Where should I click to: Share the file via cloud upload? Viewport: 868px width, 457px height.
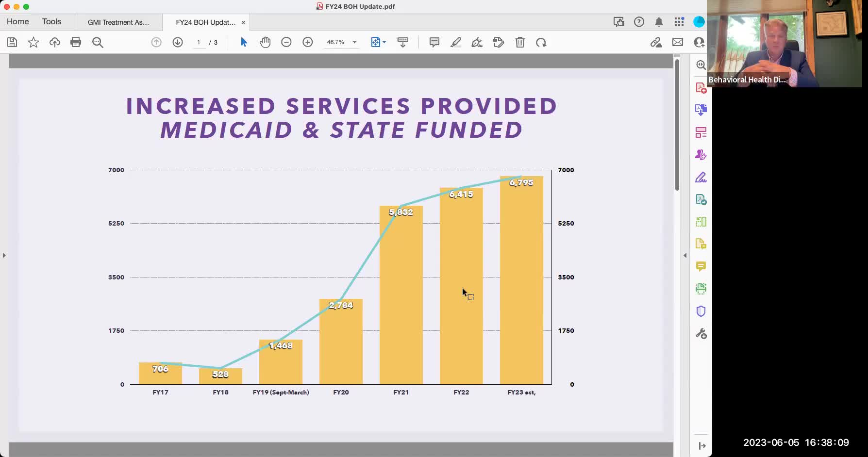tap(54, 42)
